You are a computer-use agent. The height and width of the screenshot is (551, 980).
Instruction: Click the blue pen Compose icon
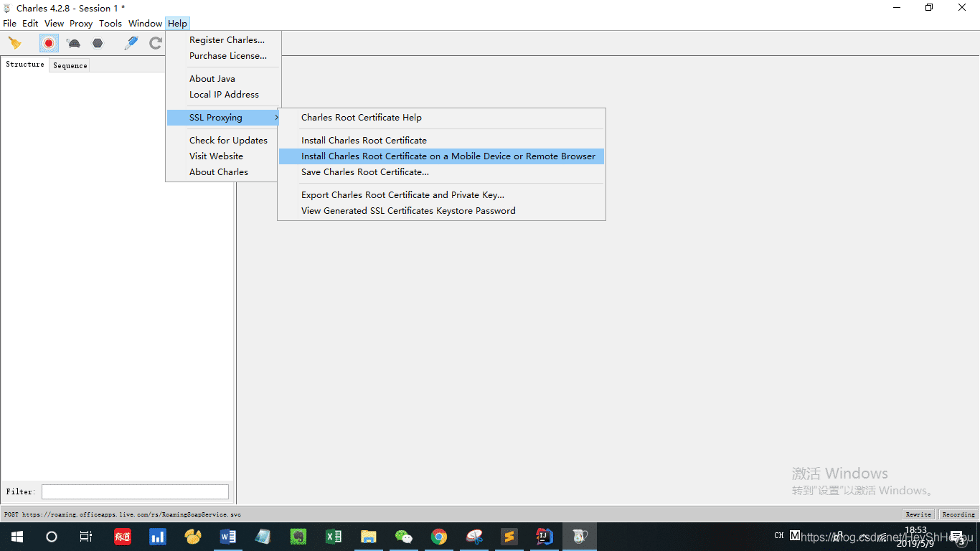[131, 43]
